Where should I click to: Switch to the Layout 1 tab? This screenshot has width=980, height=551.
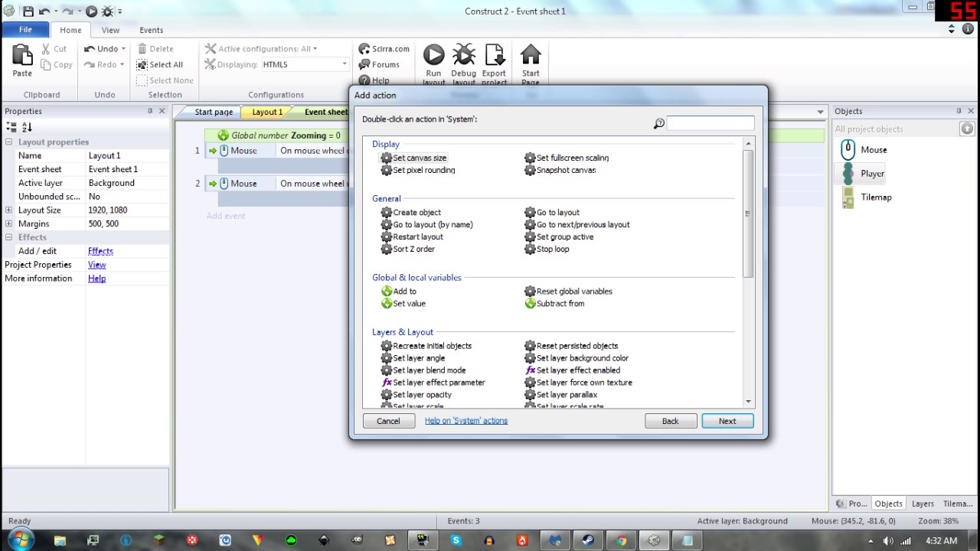(x=267, y=112)
